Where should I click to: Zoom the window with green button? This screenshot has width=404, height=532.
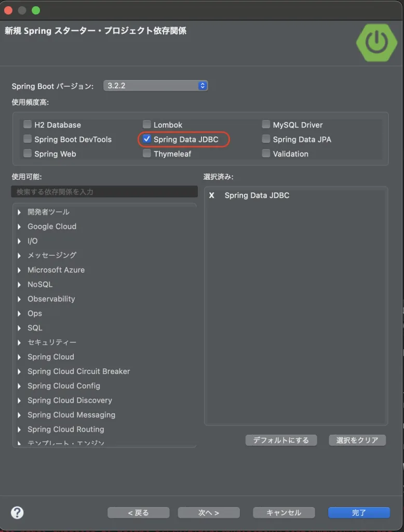36,10
